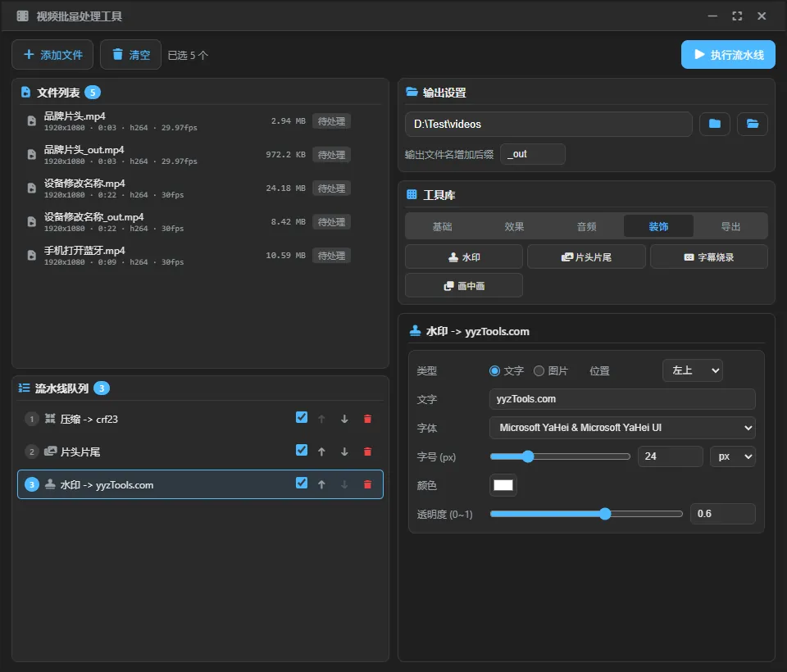Click the 流水线队列 list icon

(24, 388)
